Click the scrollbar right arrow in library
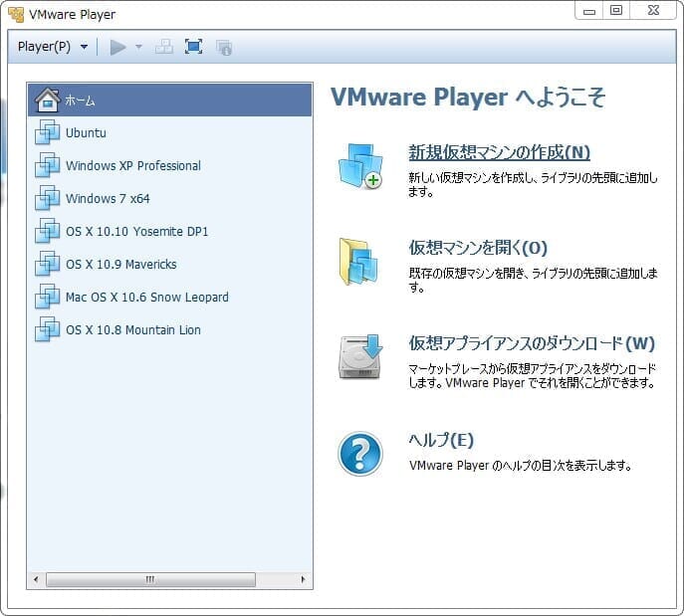This screenshot has width=684, height=616. click(303, 579)
